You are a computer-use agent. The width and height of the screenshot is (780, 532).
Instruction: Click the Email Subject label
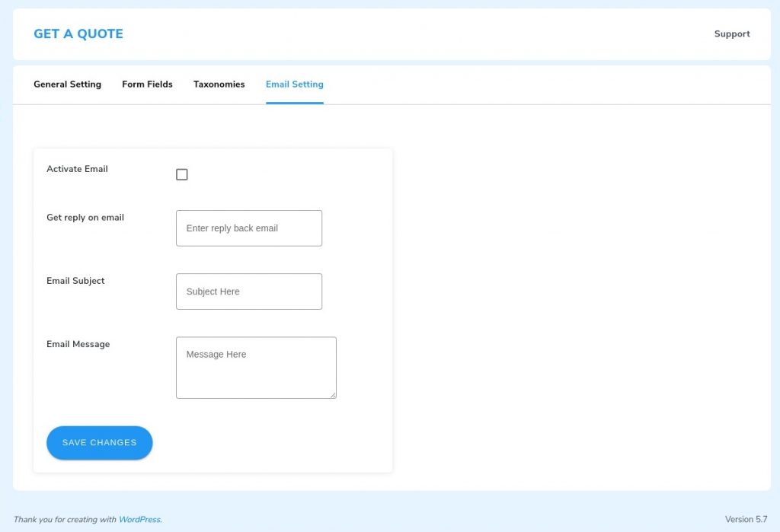[75, 281]
